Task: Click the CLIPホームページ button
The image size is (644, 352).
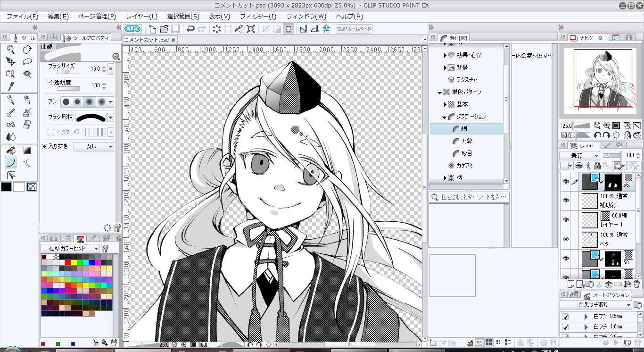Action: (355, 29)
